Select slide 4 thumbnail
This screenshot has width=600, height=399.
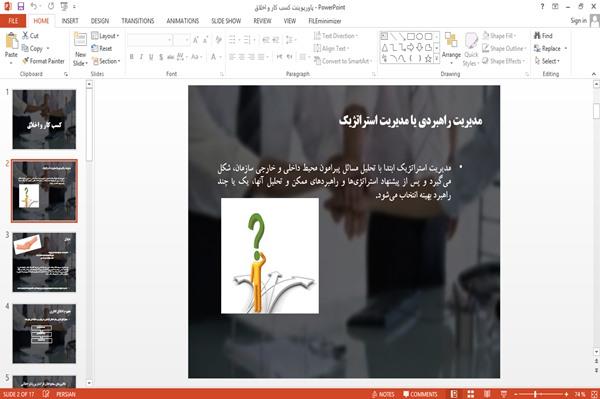click(x=44, y=334)
